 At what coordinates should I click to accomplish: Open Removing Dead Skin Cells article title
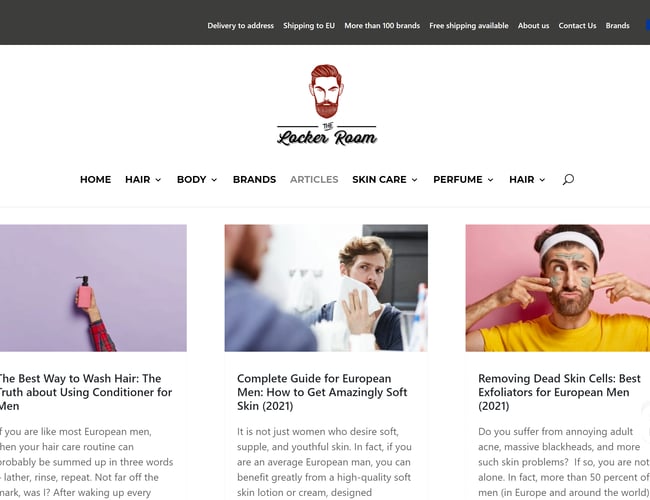pos(559,392)
